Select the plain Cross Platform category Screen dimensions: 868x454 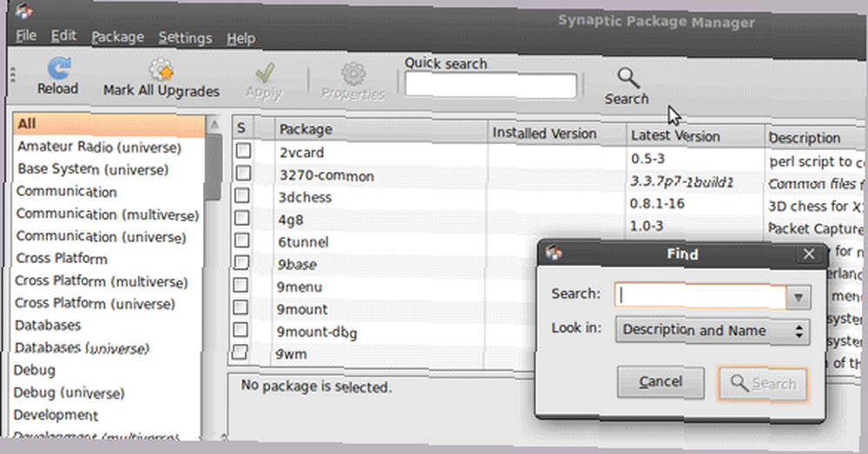click(x=62, y=258)
